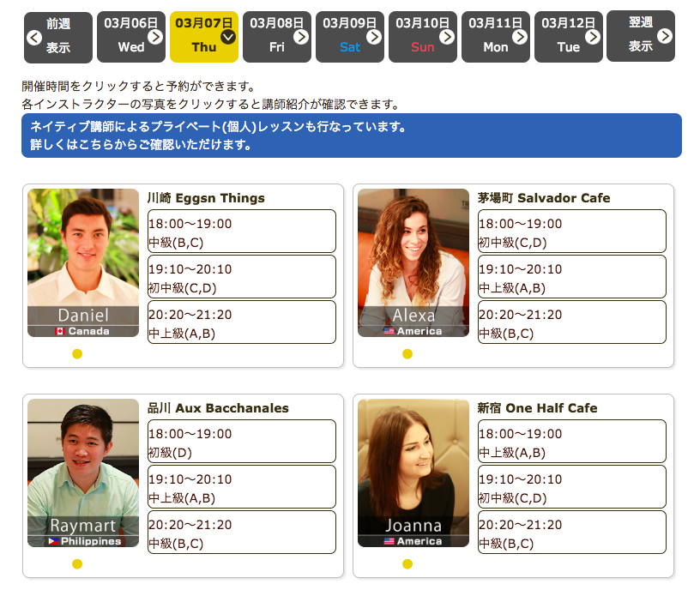The height and width of the screenshot is (590, 700).
Task: Click the previous week left arrow icon
Action: click(x=33, y=37)
